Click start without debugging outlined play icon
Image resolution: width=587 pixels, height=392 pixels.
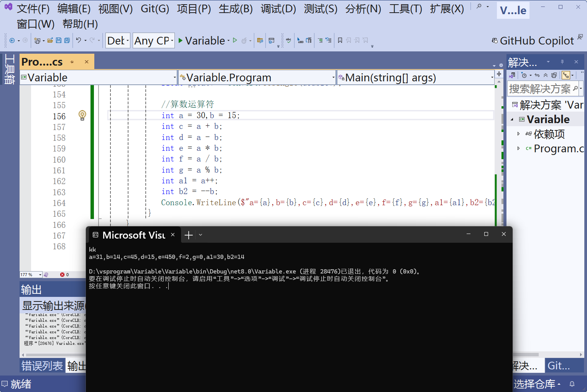[235, 40]
